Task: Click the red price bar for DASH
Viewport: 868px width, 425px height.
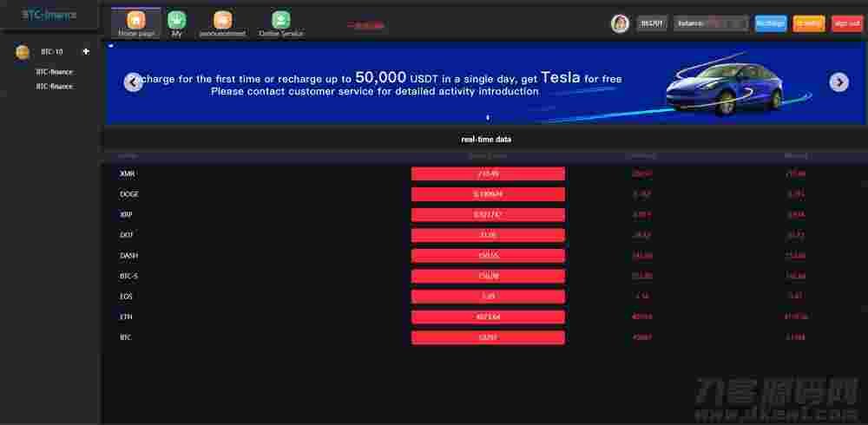Action: 488,256
